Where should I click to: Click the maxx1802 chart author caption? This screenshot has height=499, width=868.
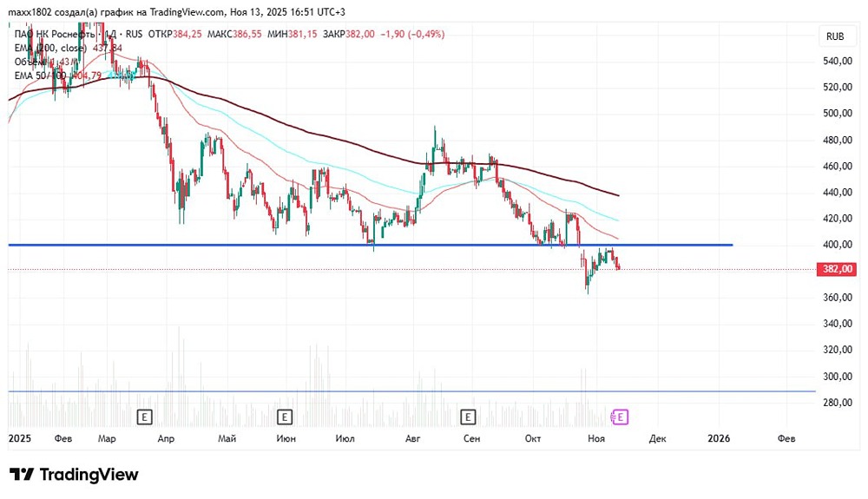[x=176, y=11]
